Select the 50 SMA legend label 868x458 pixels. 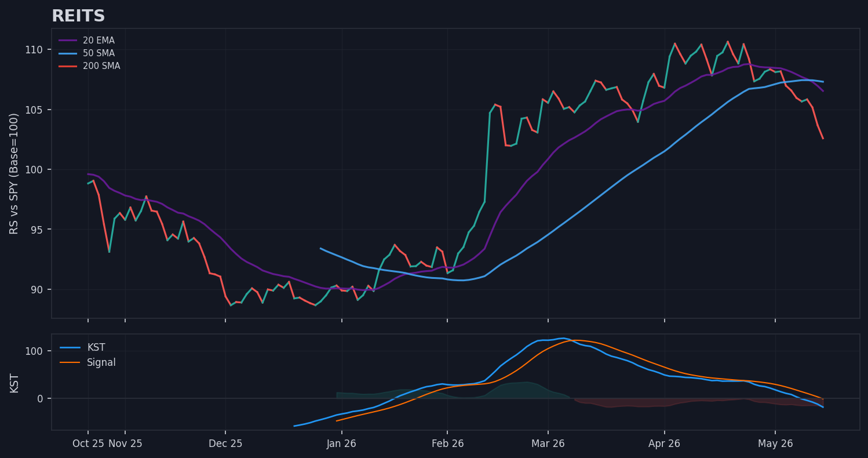[99, 53]
